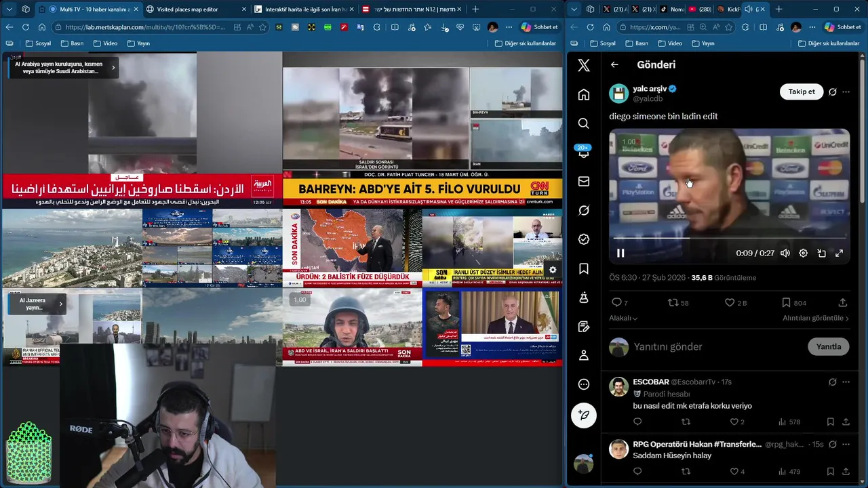Open more menu on RPG Operatörü Hakan reply
This screenshot has width=868, height=488.
click(x=846, y=445)
